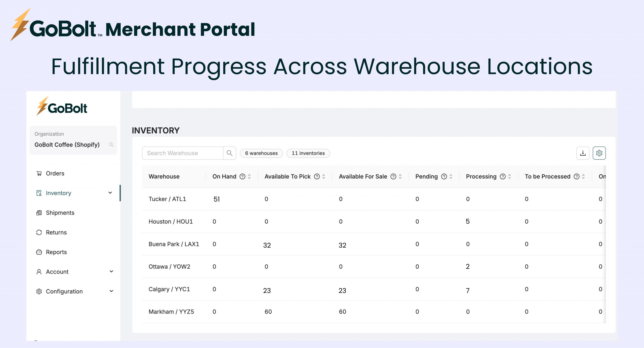The image size is (644, 348).
Task: Open Orders in the sidebar
Action: [55, 173]
